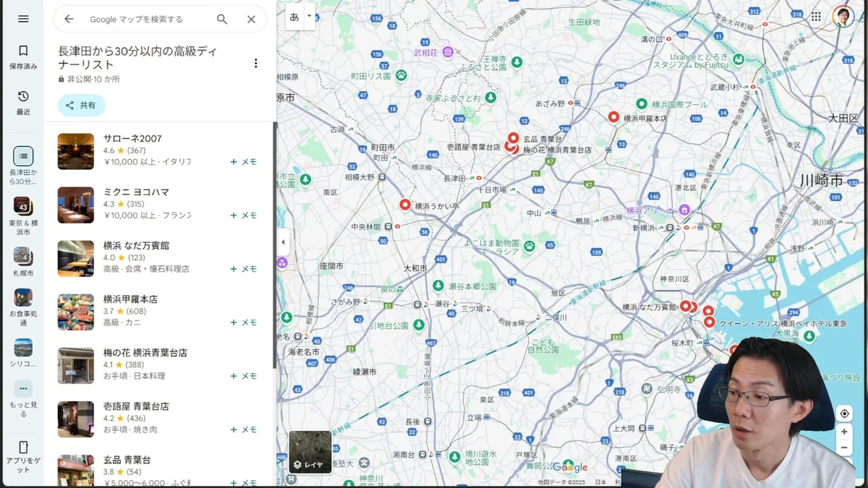Image resolution: width=868 pixels, height=488 pixels.
Task: Switch map layers with レイヤ thumbnail
Action: click(310, 452)
